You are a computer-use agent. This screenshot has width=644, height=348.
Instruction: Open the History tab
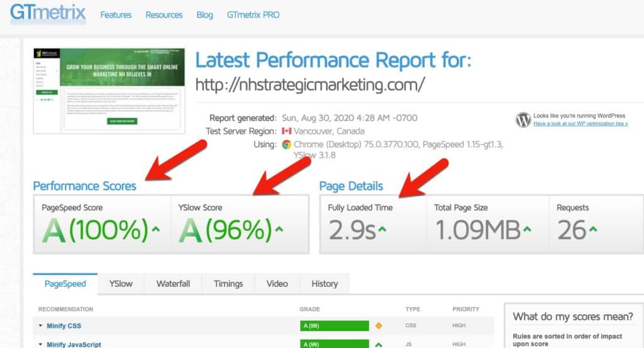325,284
